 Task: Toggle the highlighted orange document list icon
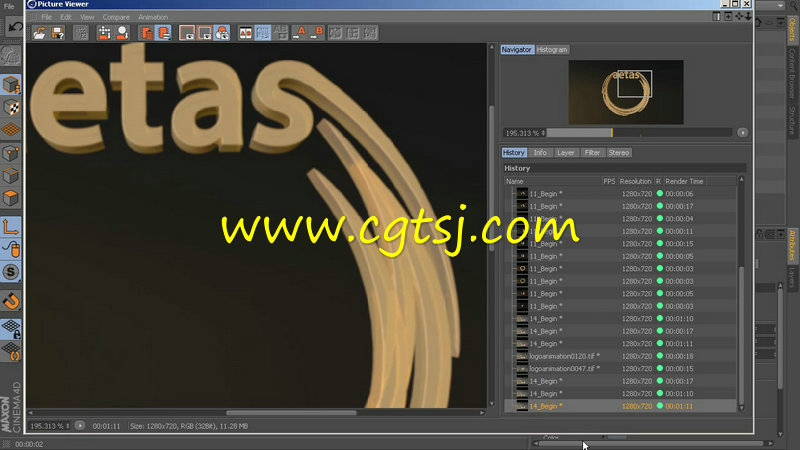(x=165, y=33)
